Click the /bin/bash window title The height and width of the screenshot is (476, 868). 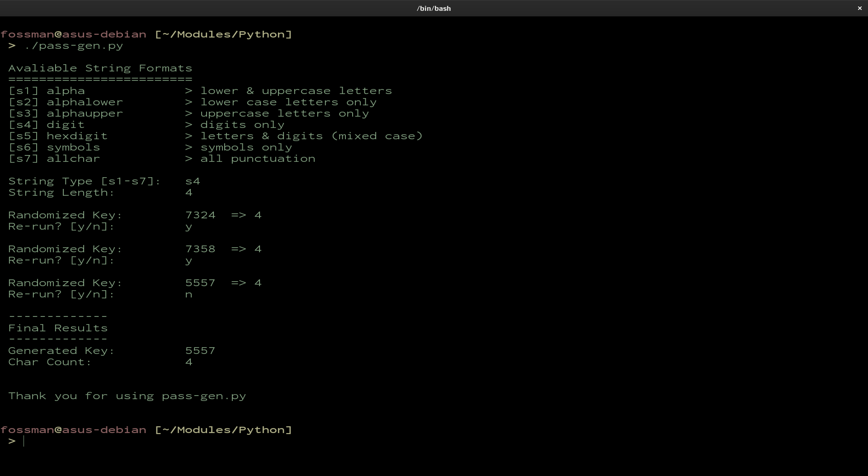[434, 8]
